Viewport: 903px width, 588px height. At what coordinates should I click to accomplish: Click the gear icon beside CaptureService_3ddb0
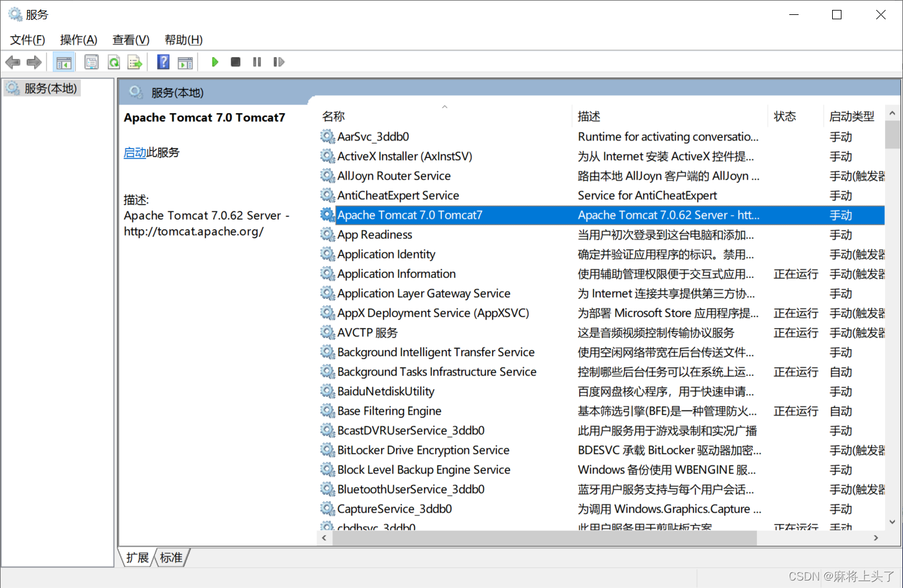328,508
